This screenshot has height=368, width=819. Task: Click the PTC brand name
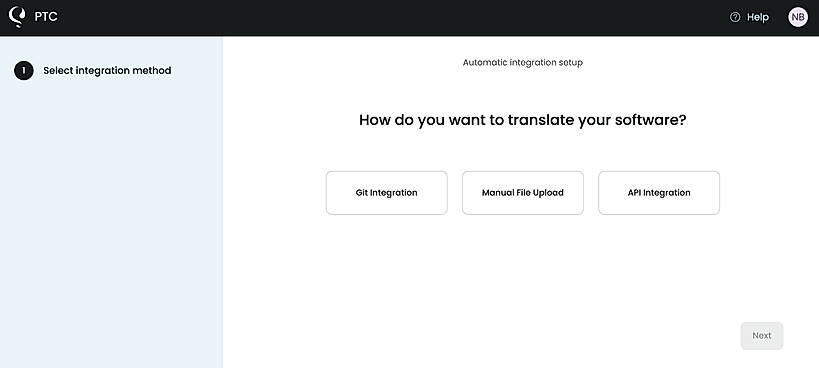46,17
